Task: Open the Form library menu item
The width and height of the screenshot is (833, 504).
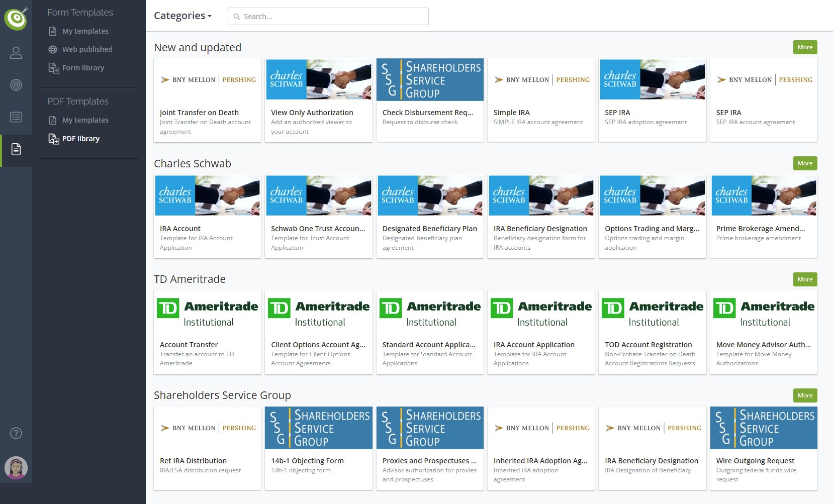Action: point(83,67)
